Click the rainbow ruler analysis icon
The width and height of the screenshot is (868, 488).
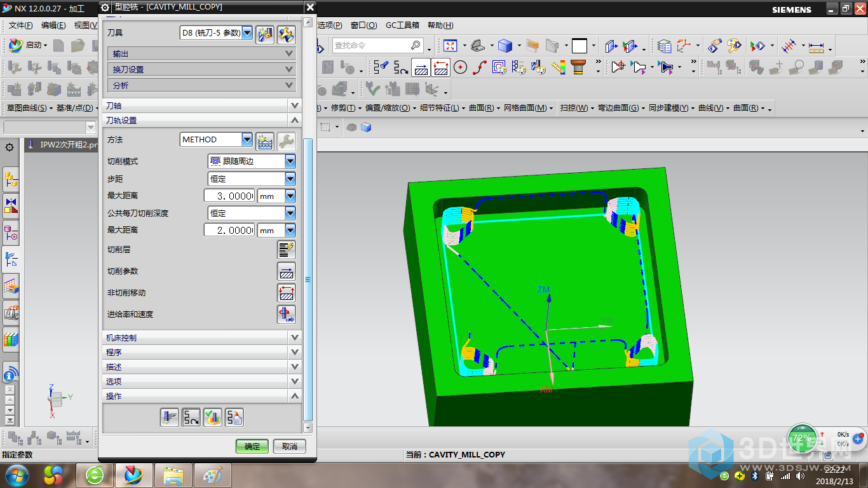[x=559, y=67]
